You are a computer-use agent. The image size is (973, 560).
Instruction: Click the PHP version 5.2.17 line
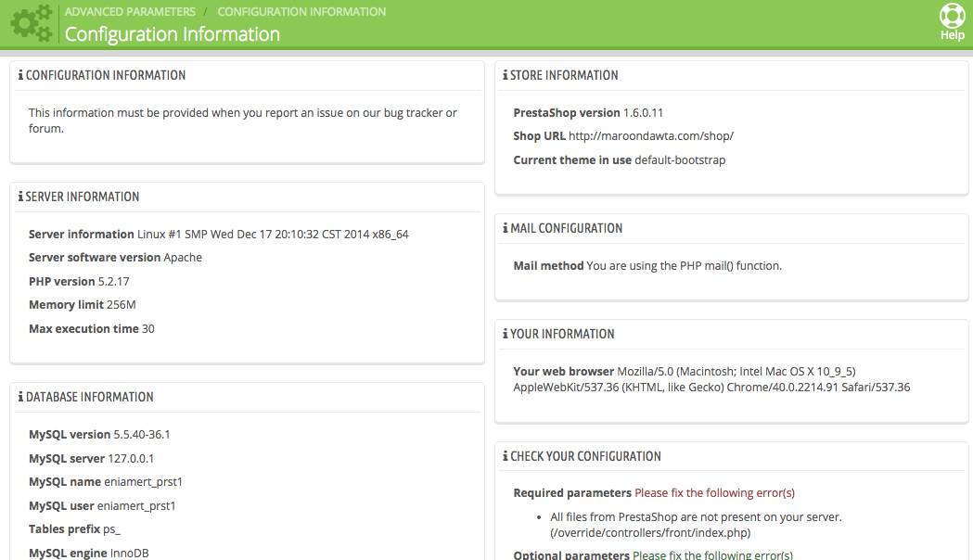pos(79,282)
